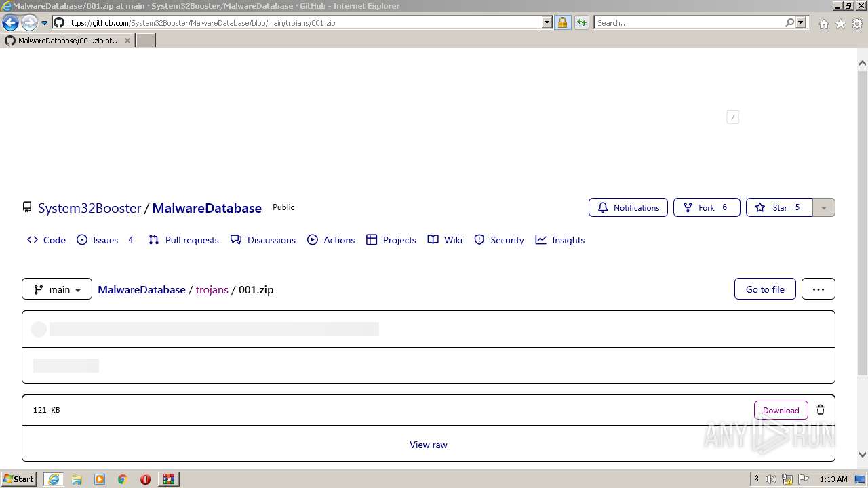Click the network tray icon
Image resolution: width=868 pixels, height=488 pixels.
click(x=787, y=479)
